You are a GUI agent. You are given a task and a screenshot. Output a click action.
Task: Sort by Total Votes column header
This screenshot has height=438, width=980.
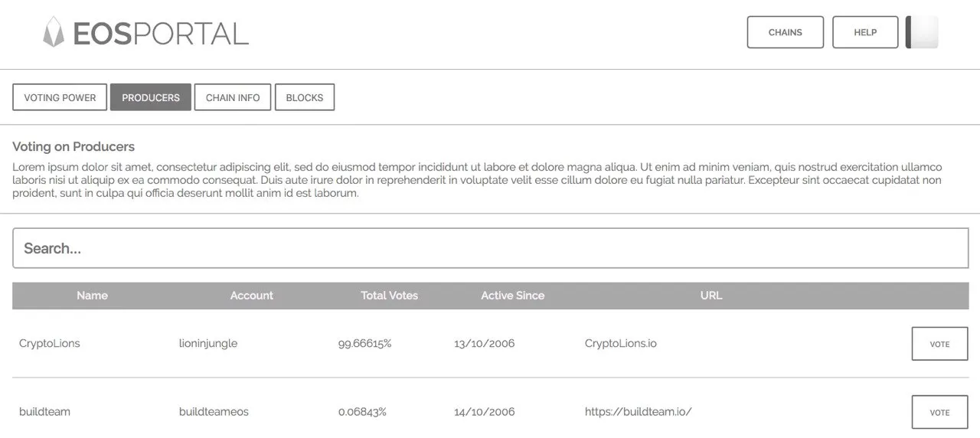[x=390, y=296]
